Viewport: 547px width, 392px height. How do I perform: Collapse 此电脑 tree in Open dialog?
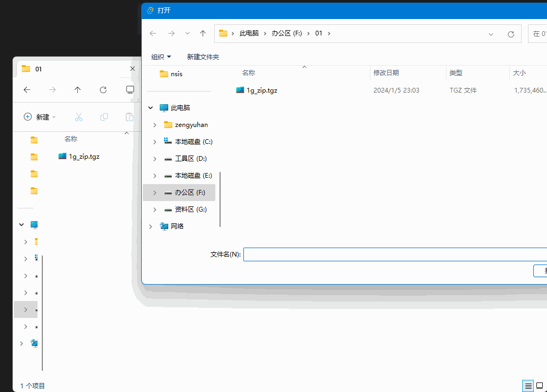pos(150,108)
